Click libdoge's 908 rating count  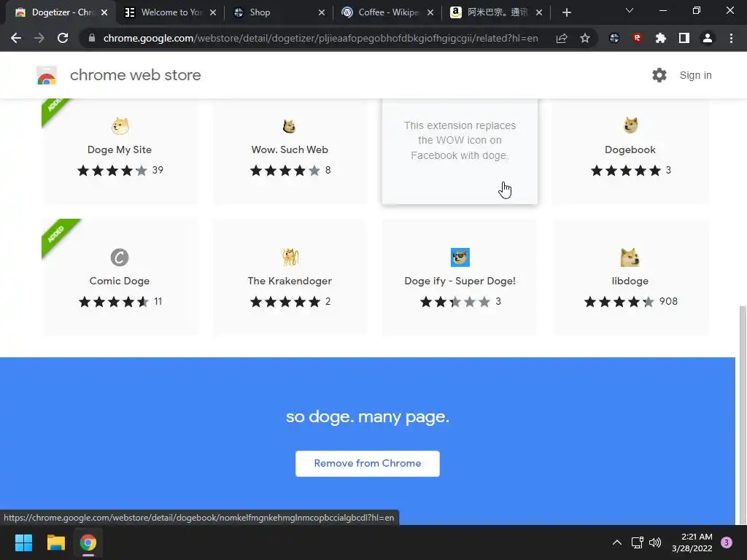coord(668,301)
